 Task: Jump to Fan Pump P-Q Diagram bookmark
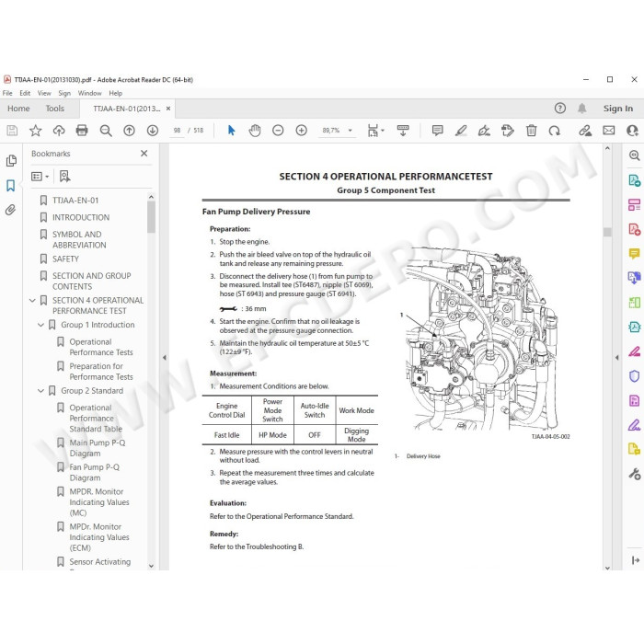[x=94, y=472]
